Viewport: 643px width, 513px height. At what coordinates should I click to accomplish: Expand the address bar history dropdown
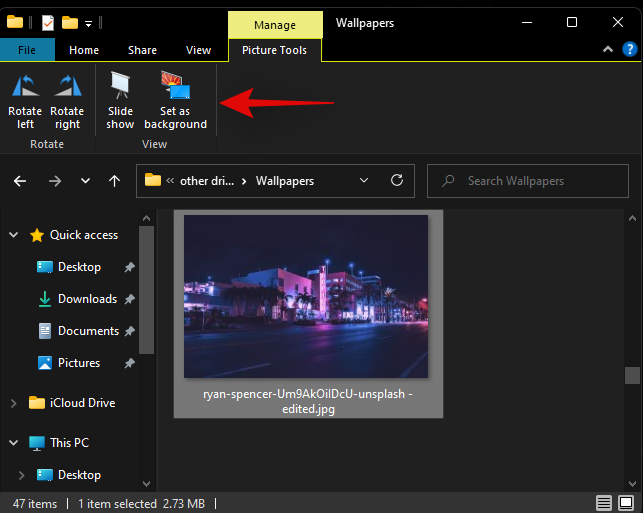pos(363,181)
